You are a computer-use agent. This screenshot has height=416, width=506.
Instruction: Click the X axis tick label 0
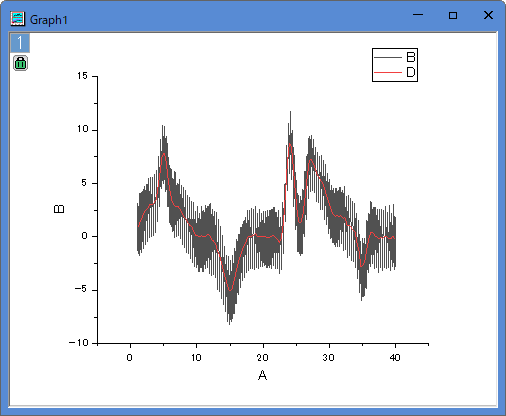coord(130,358)
